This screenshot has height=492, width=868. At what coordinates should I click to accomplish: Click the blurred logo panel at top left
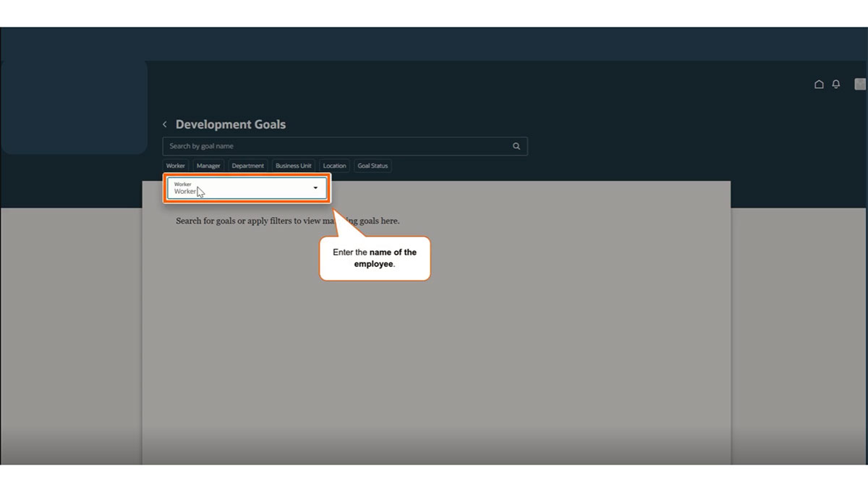coord(74,107)
